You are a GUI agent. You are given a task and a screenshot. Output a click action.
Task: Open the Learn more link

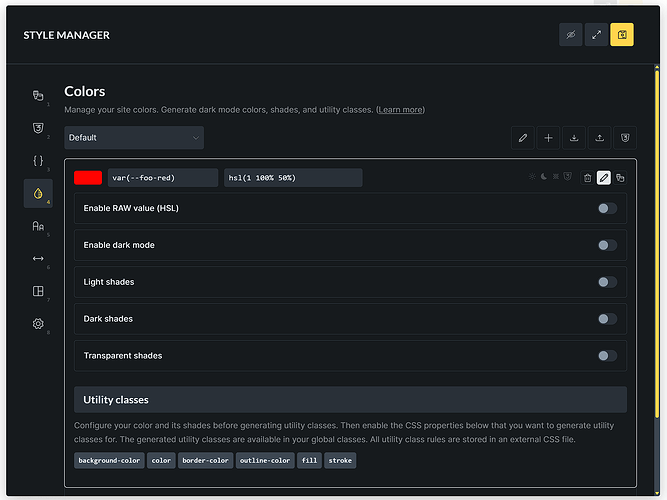400,110
